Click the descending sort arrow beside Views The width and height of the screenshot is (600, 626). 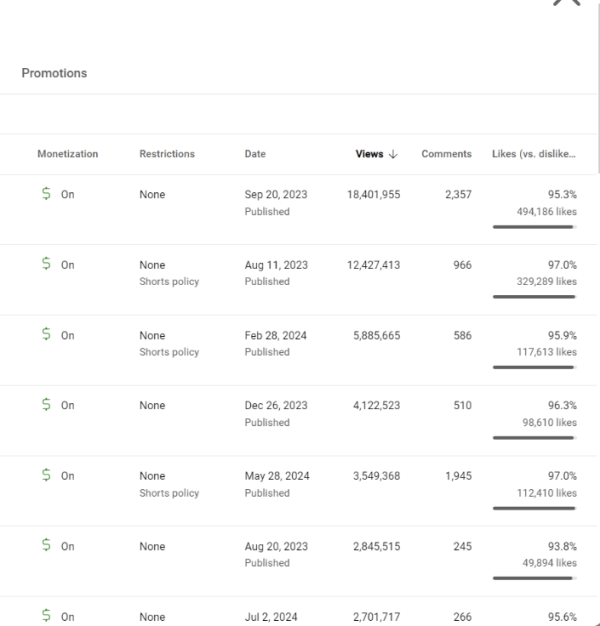(393, 154)
